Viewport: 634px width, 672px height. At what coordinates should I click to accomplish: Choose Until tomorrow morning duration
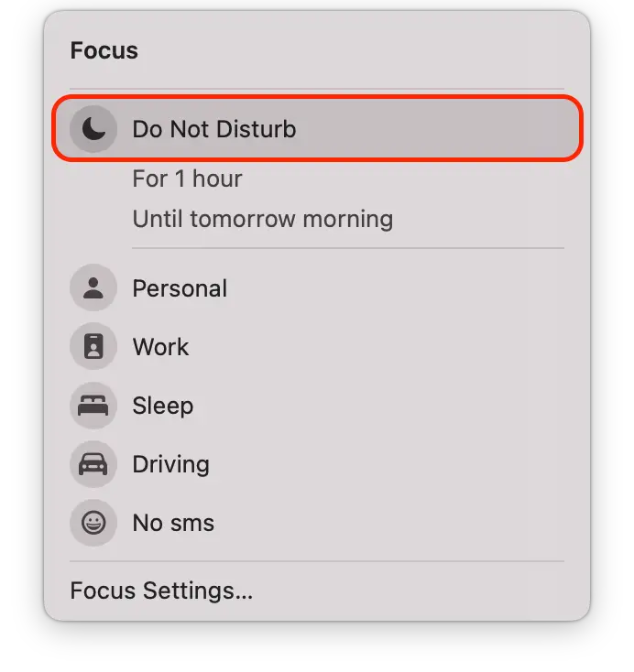pyautogui.click(x=263, y=219)
